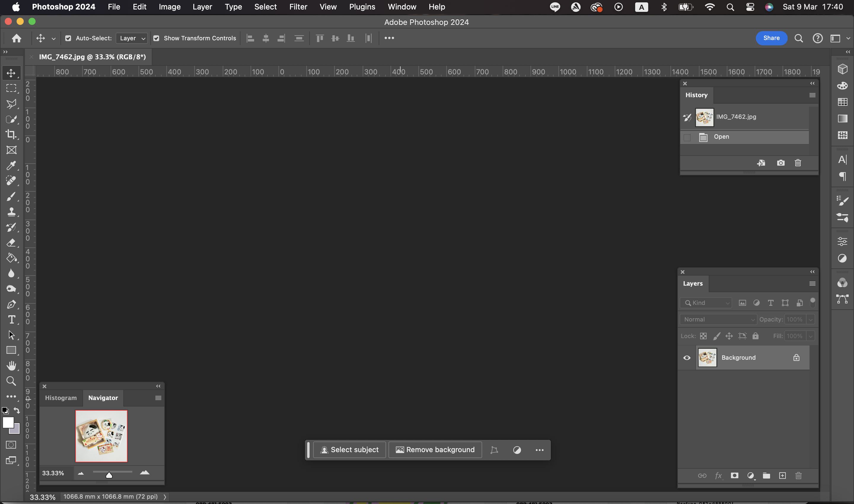Screen dimensions: 854x504
Task: Select the Zoom tool
Action: click(11, 381)
